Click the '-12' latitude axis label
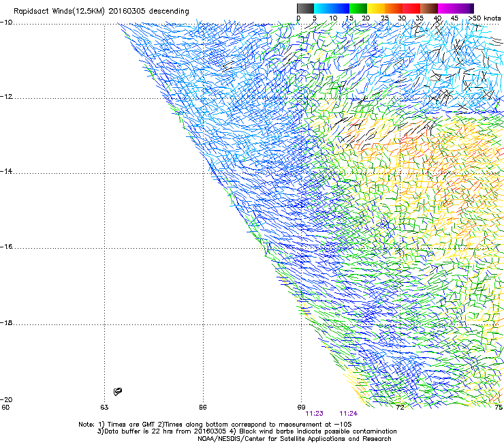504x443 pixels. pos(6,97)
